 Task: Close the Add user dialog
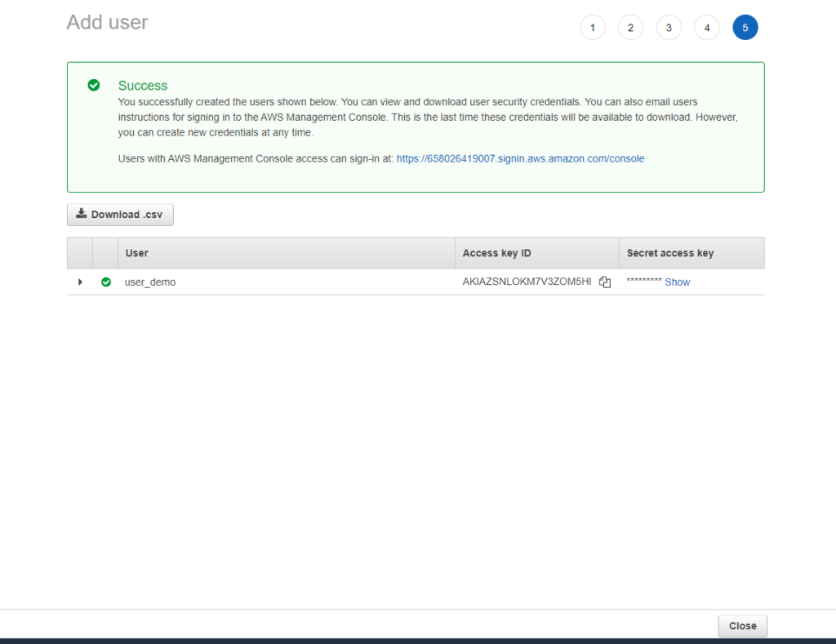tap(742, 626)
